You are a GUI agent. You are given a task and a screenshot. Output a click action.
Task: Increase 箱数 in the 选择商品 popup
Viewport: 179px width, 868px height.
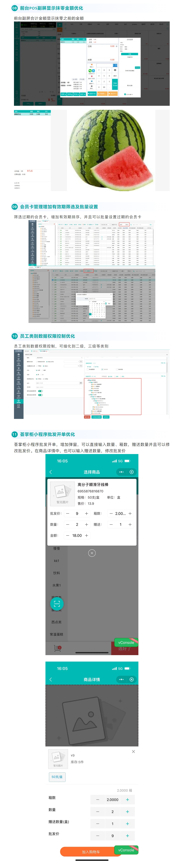pos(130,514)
